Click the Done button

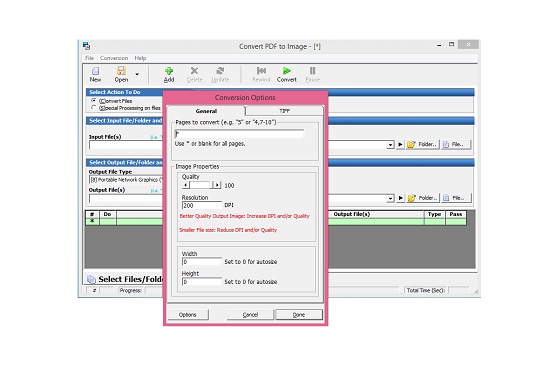pos(299,315)
